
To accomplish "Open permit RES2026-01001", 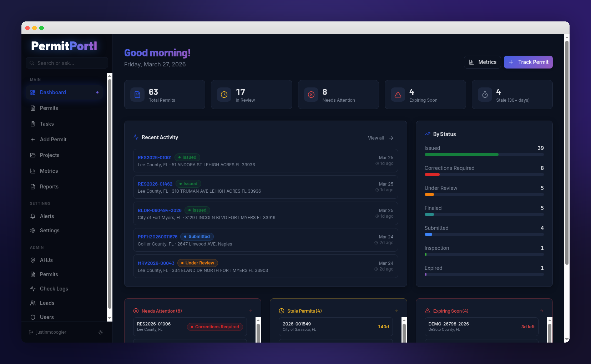I will point(266,161).
